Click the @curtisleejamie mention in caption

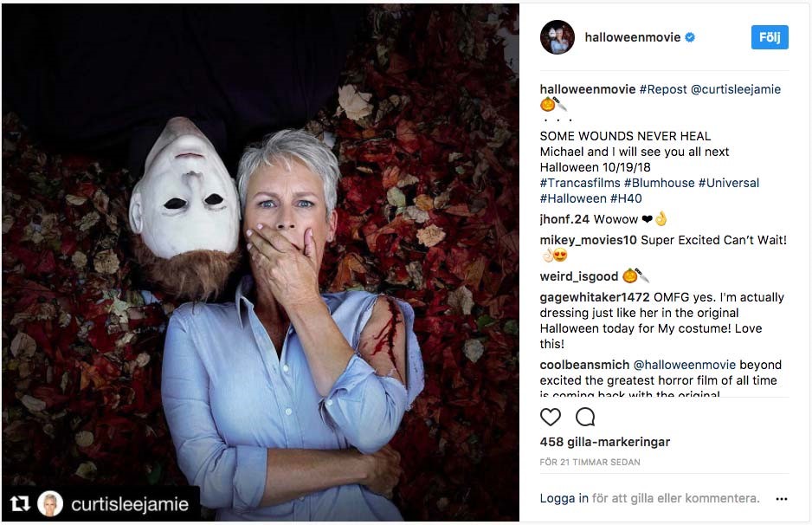pos(736,89)
